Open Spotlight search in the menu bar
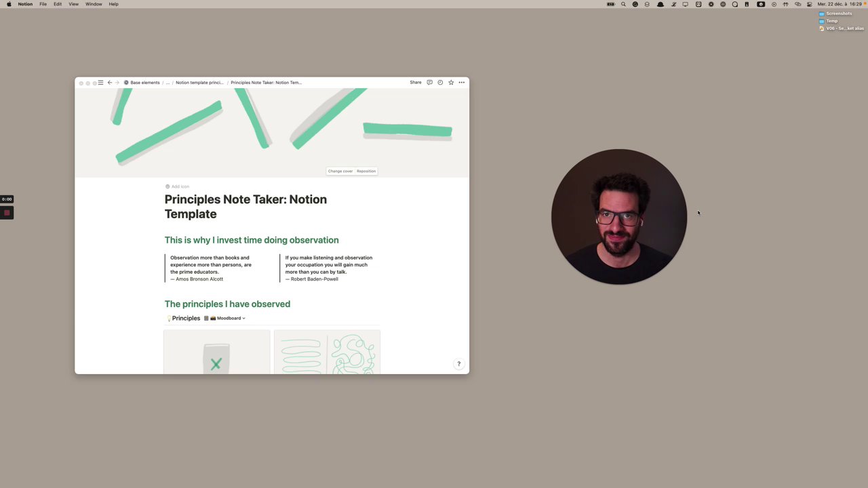 pyautogui.click(x=623, y=4)
